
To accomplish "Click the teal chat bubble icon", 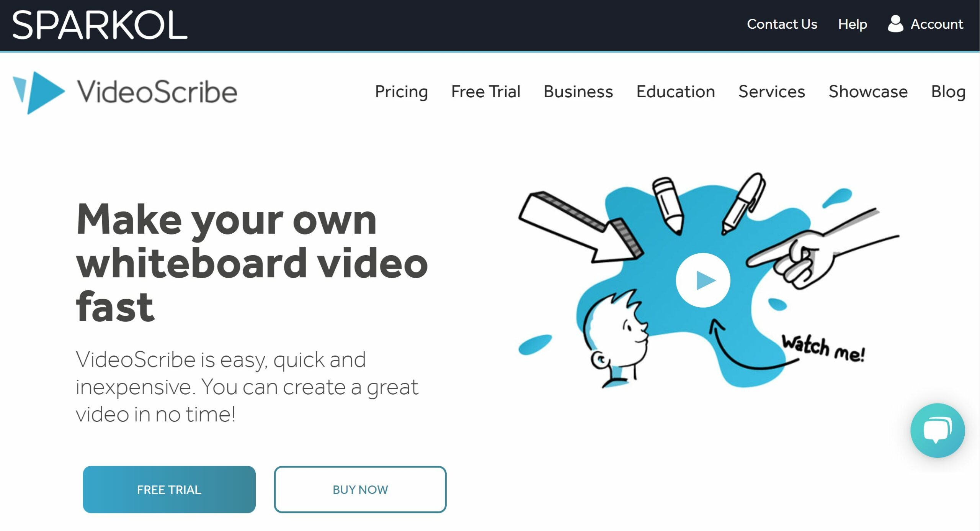I will [936, 430].
